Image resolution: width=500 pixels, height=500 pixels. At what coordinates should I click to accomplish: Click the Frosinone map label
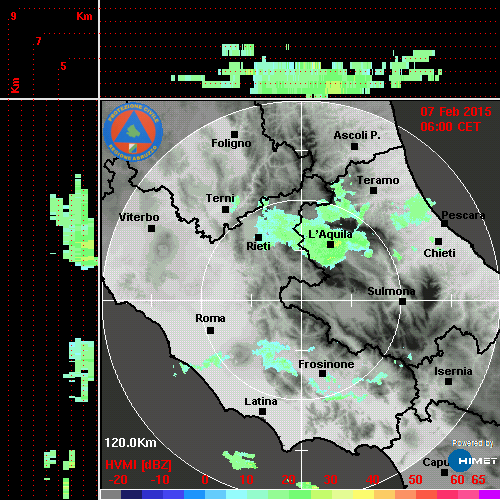point(326,364)
